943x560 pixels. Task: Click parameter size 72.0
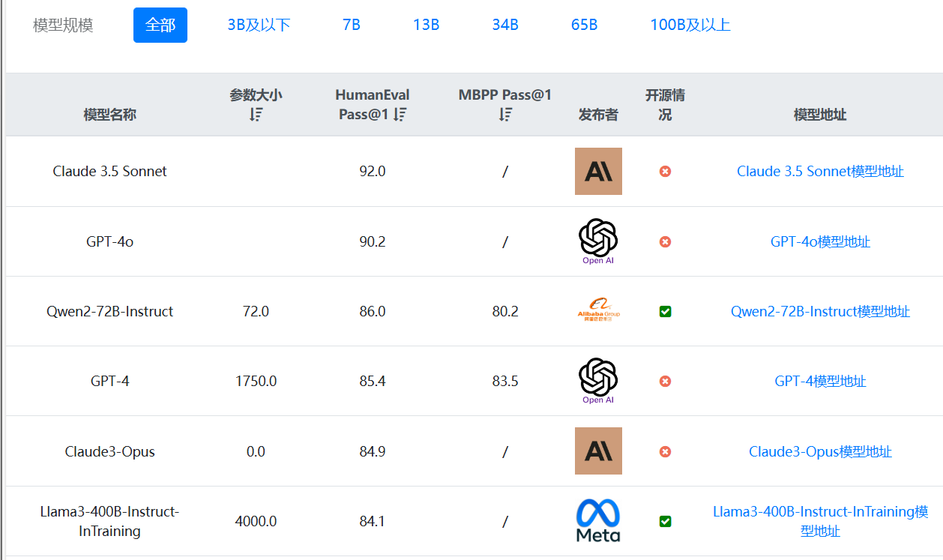pos(256,311)
